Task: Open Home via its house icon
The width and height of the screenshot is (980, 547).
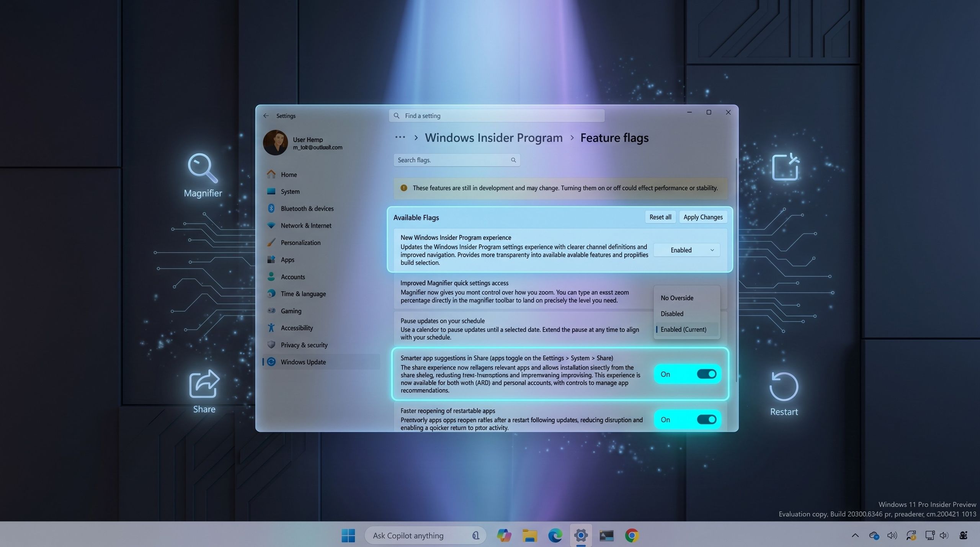Action: click(x=271, y=175)
